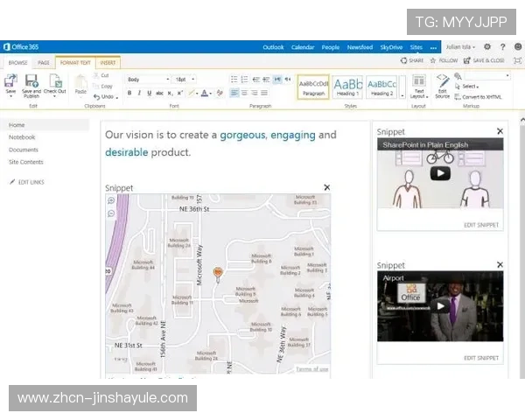
Task: Open the font color picker
Action: coord(204,93)
